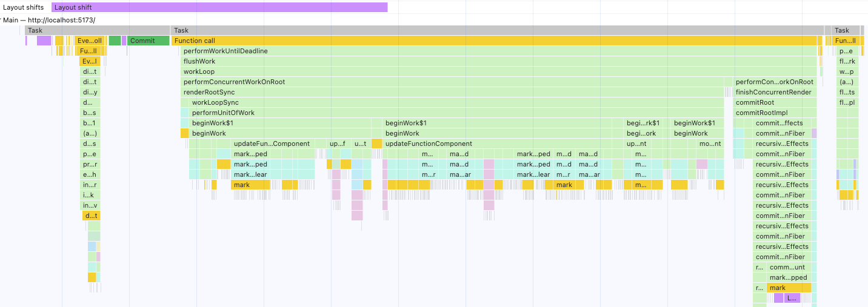Select the begi...ork frame

642,133
